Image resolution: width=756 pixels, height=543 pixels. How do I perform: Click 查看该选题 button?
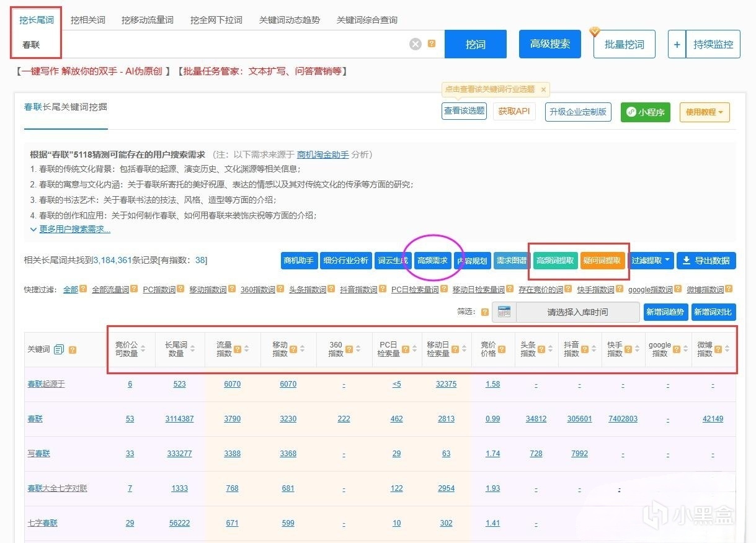464,112
